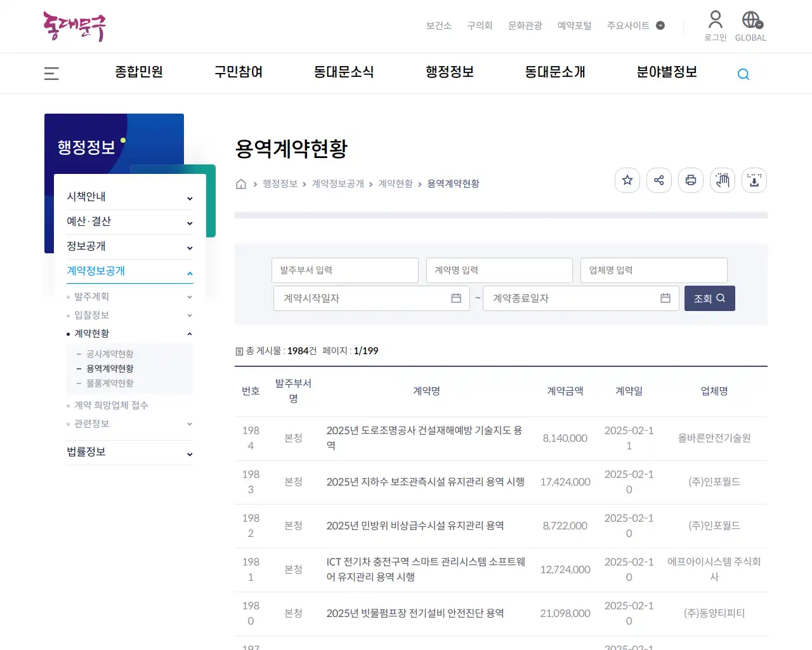Click the print page icon
This screenshot has height=650, width=812.
[691, 180]
